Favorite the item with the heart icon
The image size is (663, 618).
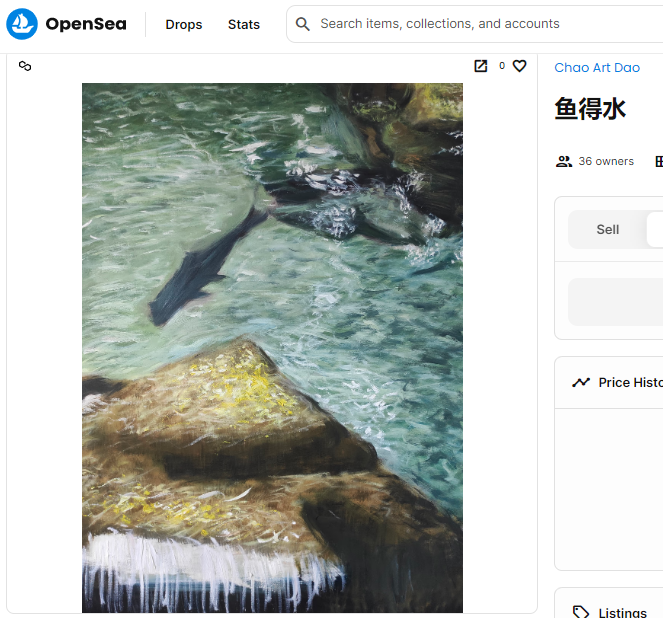click(x=519, y=66)
